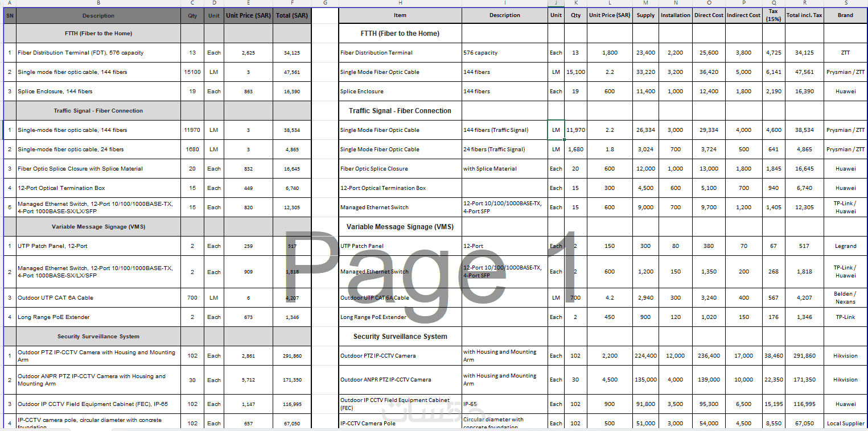Select the "Unit Price (SAR)" heading in column E
Viewport: 868px width, 431px height.
pos(248,15)
